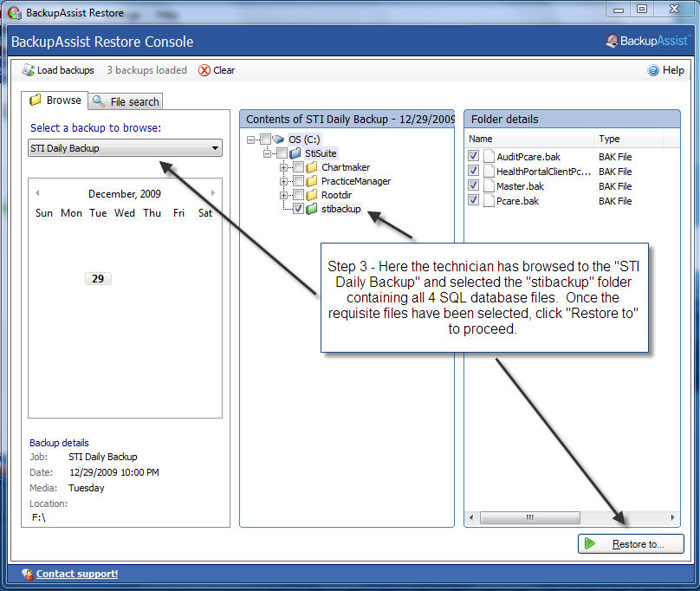Click the OS (C:) drive icon
This screenshot has width=700, height=591.
pyautogui.click(x=278, y=140)
